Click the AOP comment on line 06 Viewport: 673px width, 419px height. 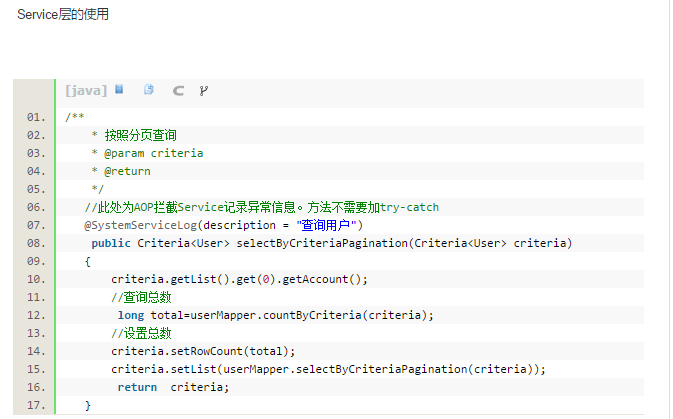pos(262,207)
